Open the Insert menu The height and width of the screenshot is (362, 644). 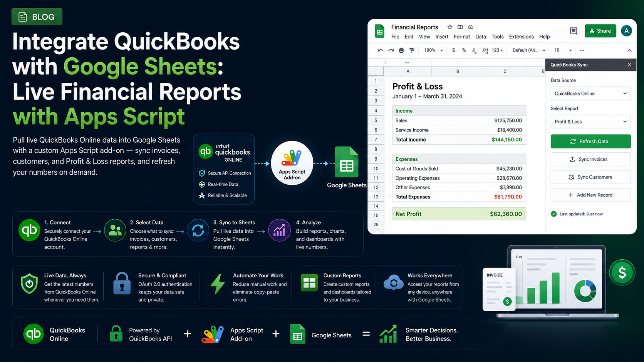pyautogui.click(x=442, y=37)
